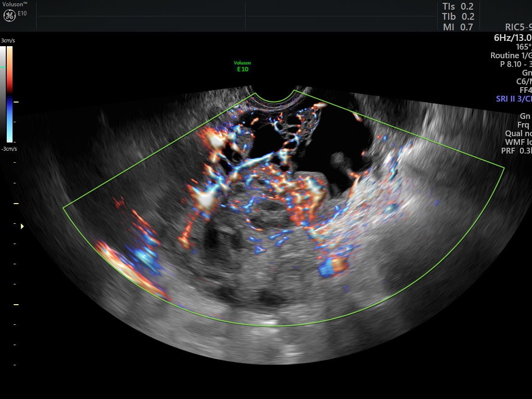This screenshot has width=532, height=399.
Task: Click the TIs 0.2 thermal index readout
Action: pos(458,7)
